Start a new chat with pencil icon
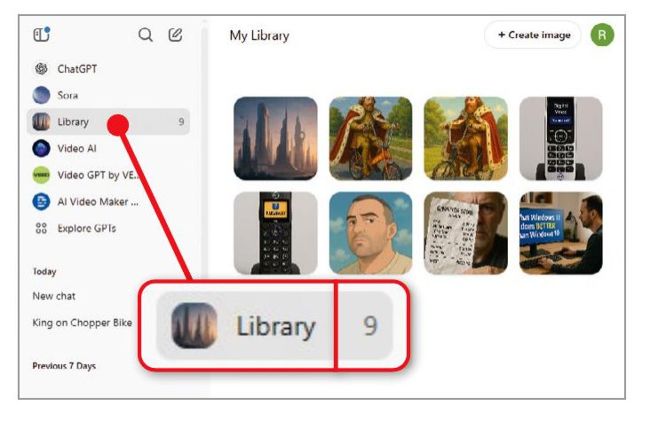The height and width of the screenshot is (429, 650). coord(175,35)
